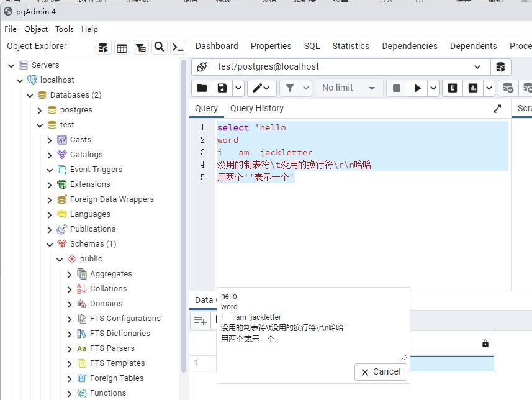Execute the query with the play button
Image resolution: width=532 pixels, height=400 pixels.
(418, 88)
